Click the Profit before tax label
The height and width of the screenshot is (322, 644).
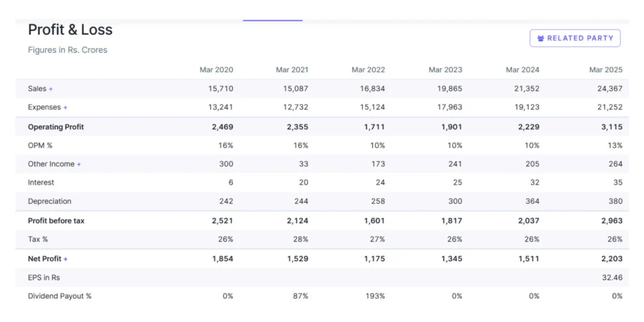click(56, 221)
